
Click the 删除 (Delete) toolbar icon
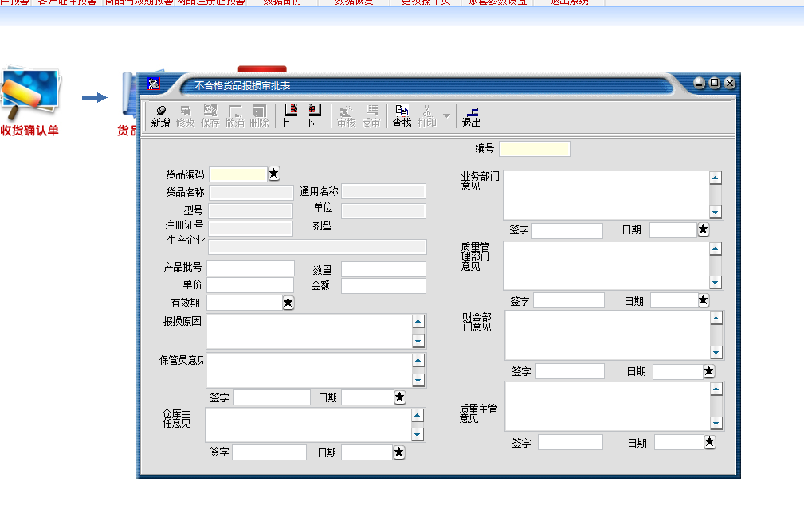click(259, 116)
